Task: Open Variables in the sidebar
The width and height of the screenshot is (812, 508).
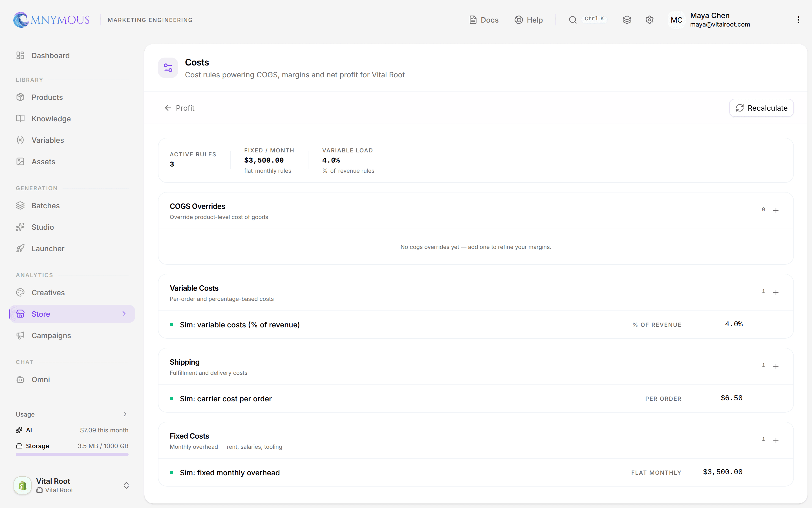Action: click(72, 140)
